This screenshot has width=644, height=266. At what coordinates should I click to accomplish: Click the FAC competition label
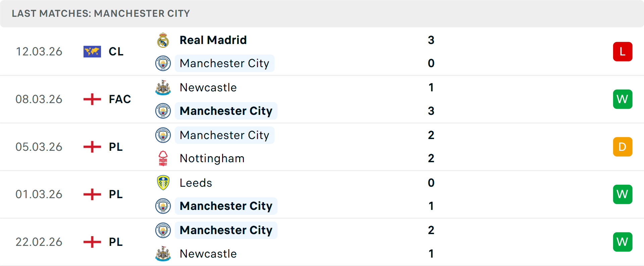pyautogui.click(x=120, y=99)
